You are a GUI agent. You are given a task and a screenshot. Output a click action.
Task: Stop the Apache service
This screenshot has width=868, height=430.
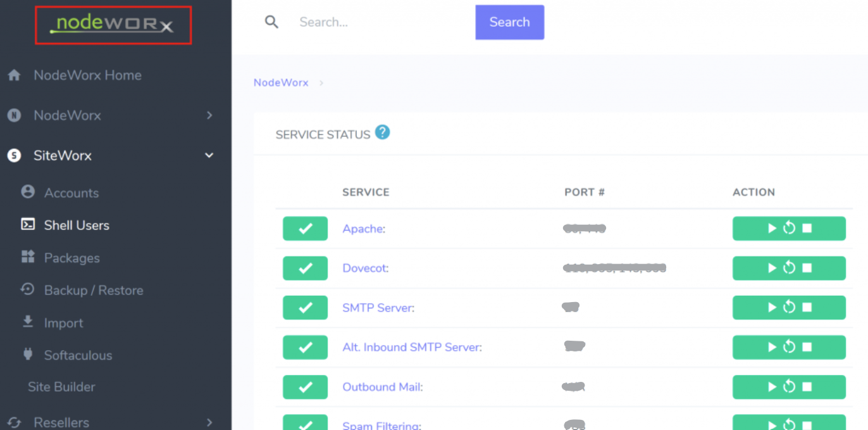point(807,229)
